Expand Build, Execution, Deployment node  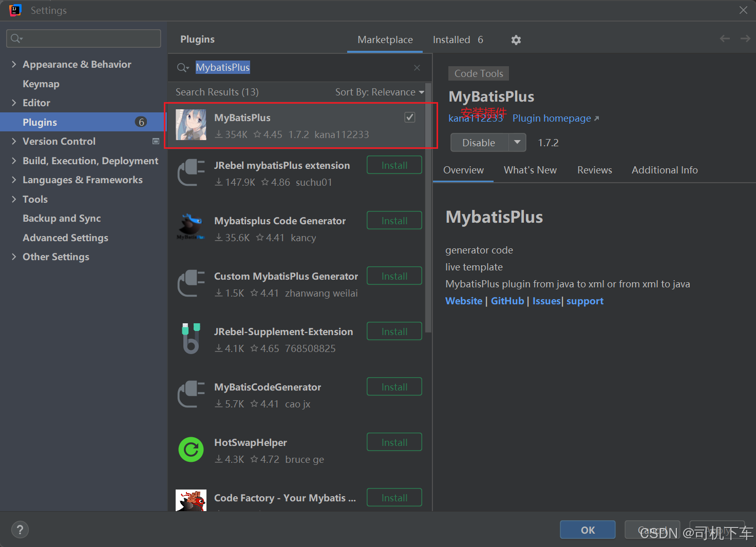coord(14,161)
